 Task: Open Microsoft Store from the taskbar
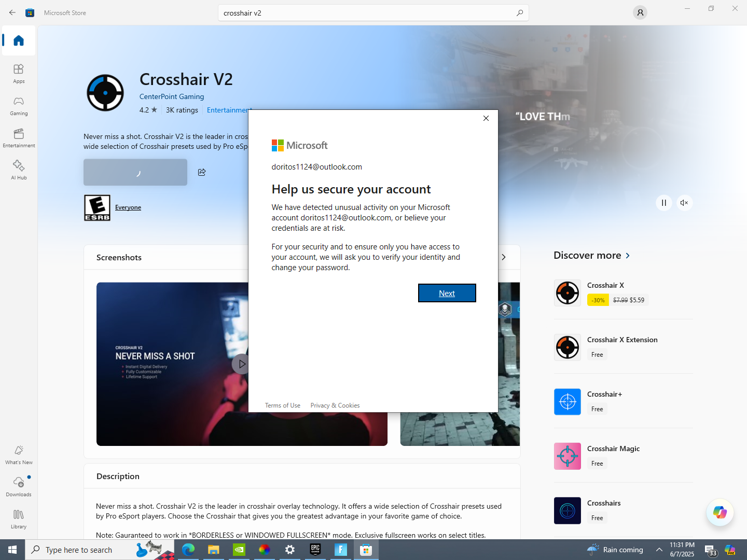pos(366,550)
